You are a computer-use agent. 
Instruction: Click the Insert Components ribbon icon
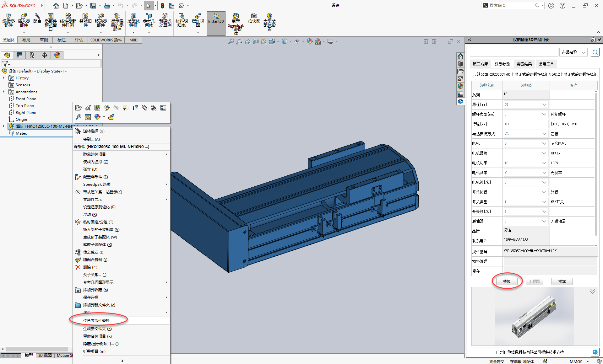pos(24,20)
